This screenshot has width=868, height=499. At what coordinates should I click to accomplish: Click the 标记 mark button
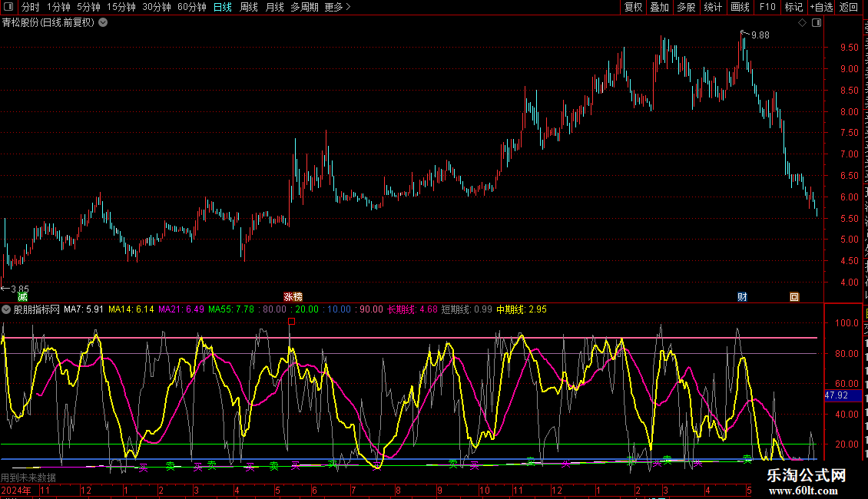pyautogui.click(x=793, y=7)
